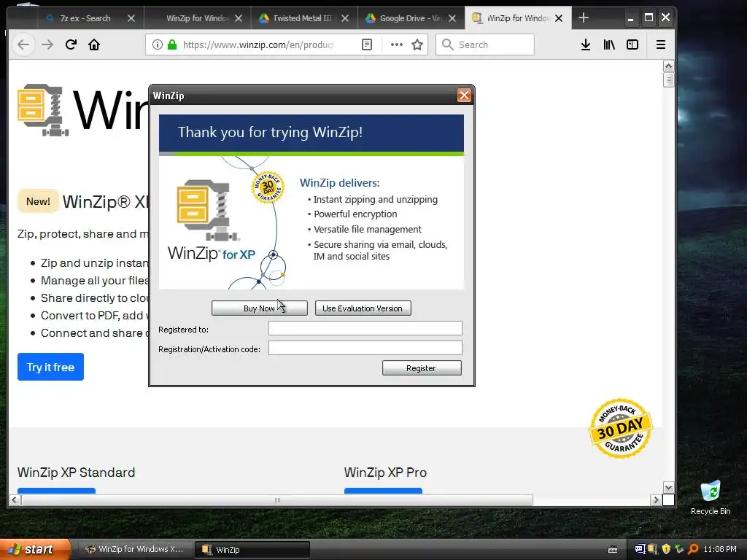The height and width of the screenshot is (560, 747).
Task: Show site information icon in address bar
Action: point(158,44)
